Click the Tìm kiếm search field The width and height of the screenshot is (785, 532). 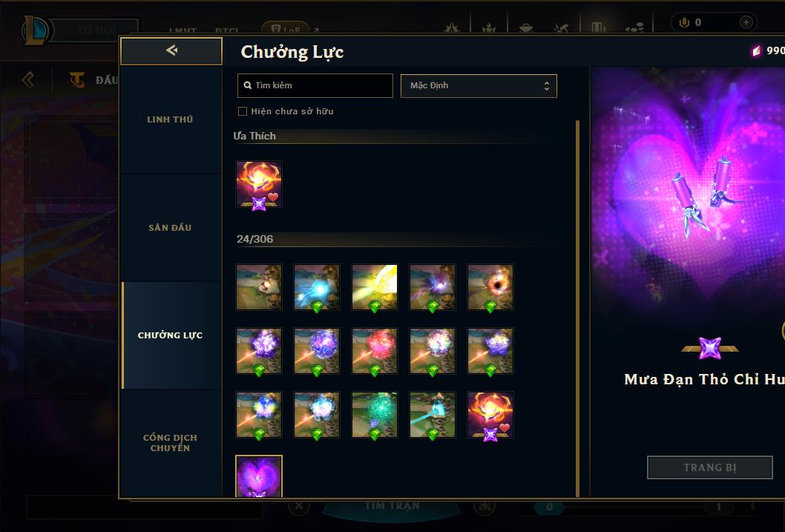[315, 85]
